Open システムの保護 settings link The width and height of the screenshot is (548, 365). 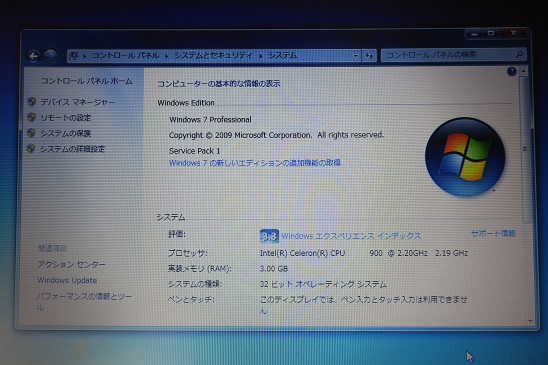pos(65,133)
